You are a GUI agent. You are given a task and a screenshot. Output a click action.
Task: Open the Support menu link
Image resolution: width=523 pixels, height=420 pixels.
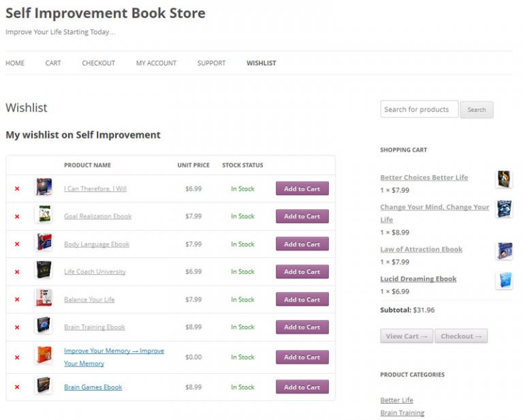pyautogui.click(x=212, y=63)
